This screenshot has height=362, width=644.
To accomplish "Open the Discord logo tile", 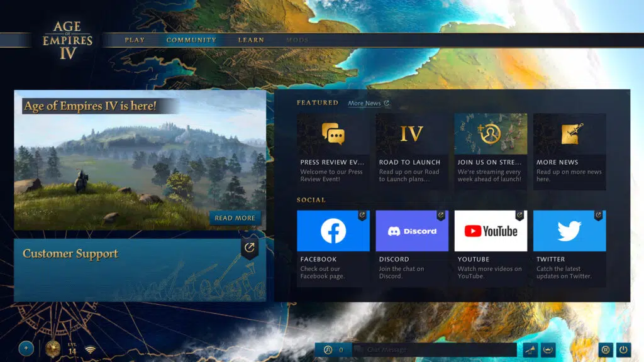I will point(412,231).
